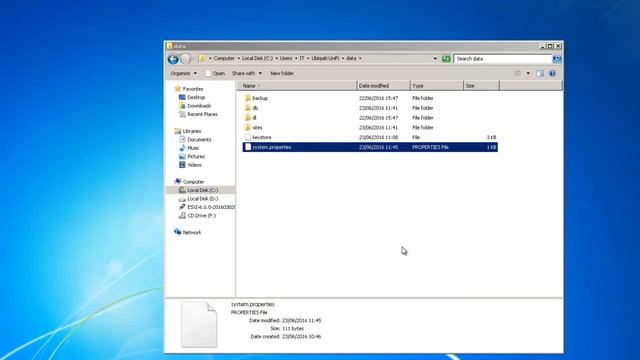Click the sites folder icon
This screenshot has width=640, height=360.
[247, 127]
